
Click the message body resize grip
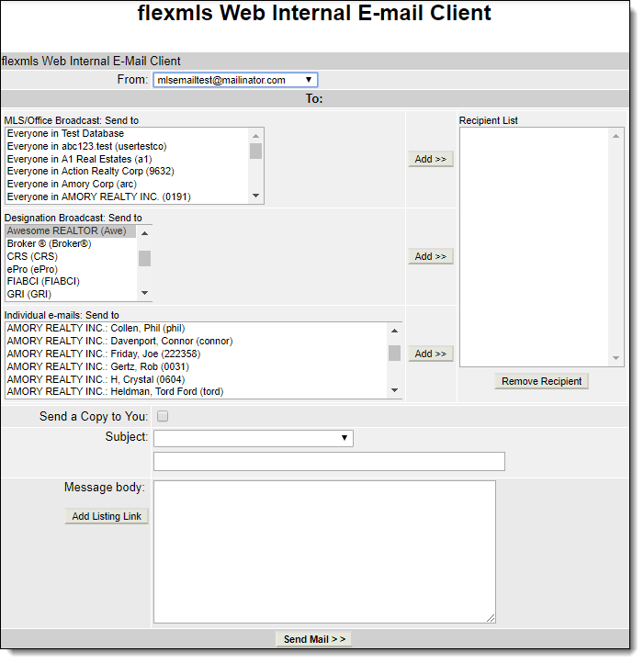coord(491,618)
